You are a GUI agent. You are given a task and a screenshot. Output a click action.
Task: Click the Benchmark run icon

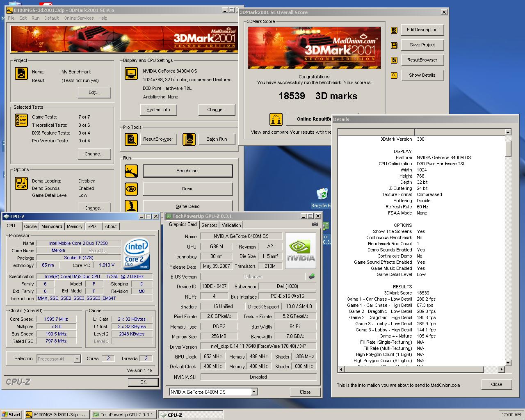(131, 171)
